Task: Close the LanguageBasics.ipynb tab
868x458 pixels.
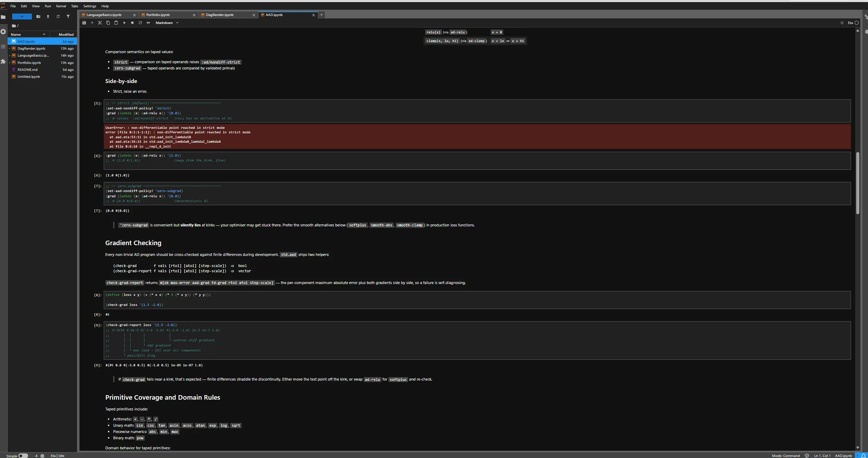Action: (134, 15)
